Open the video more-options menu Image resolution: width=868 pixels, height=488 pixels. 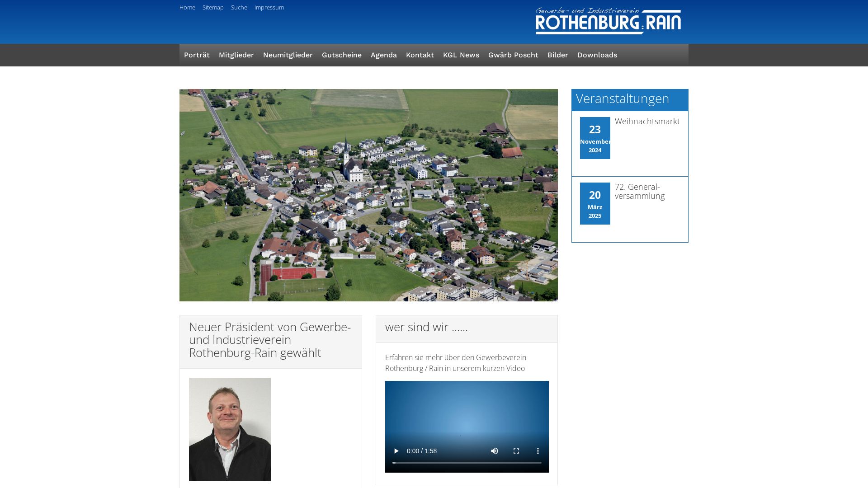[x=538, y=451]
